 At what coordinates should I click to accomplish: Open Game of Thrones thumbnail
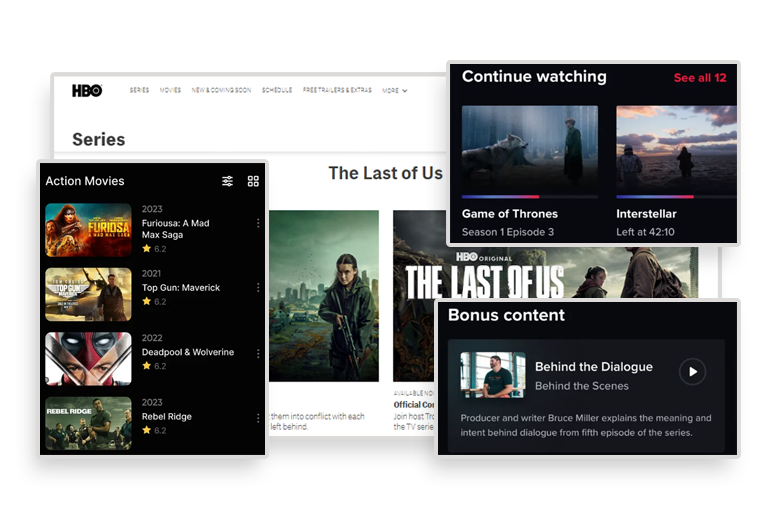click(x=530, y=149)
